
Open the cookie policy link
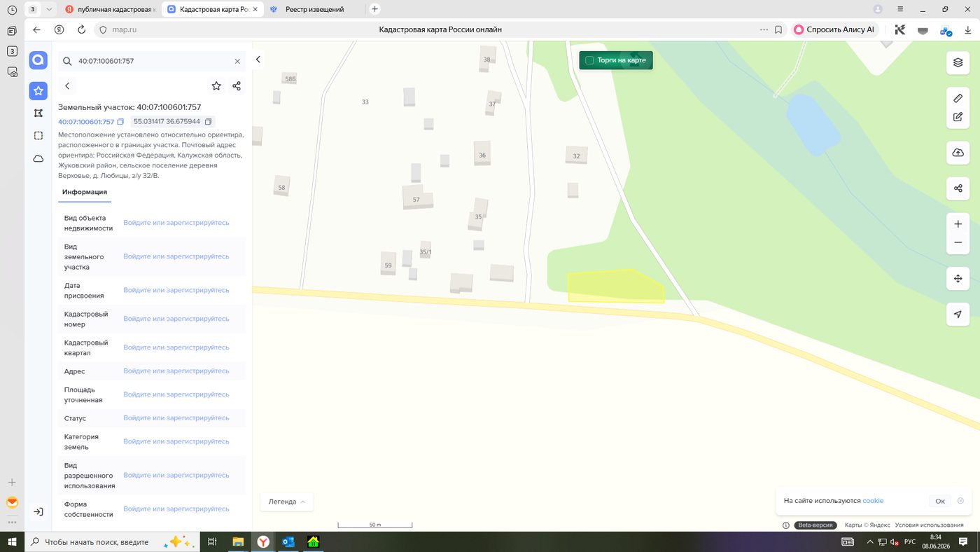coord(873,501)
